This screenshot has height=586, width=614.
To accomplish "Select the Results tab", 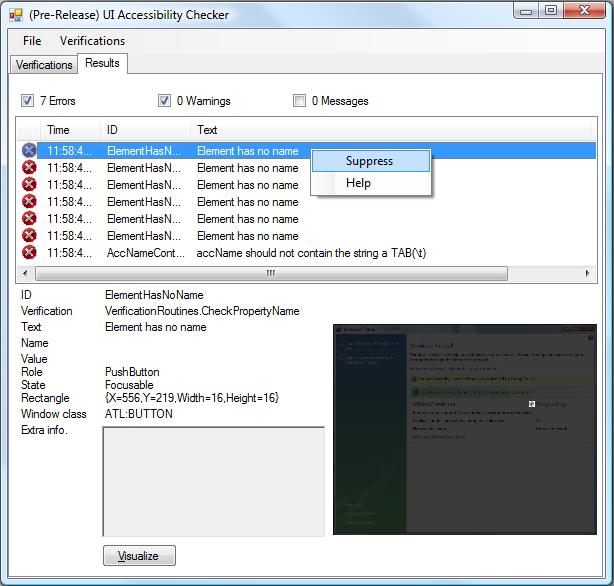I will pyautogui.click(x=102, y=64).
